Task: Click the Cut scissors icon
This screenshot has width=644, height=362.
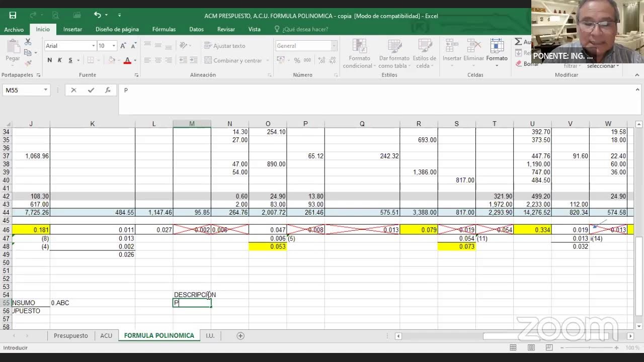Action: [x=28, y=42]
